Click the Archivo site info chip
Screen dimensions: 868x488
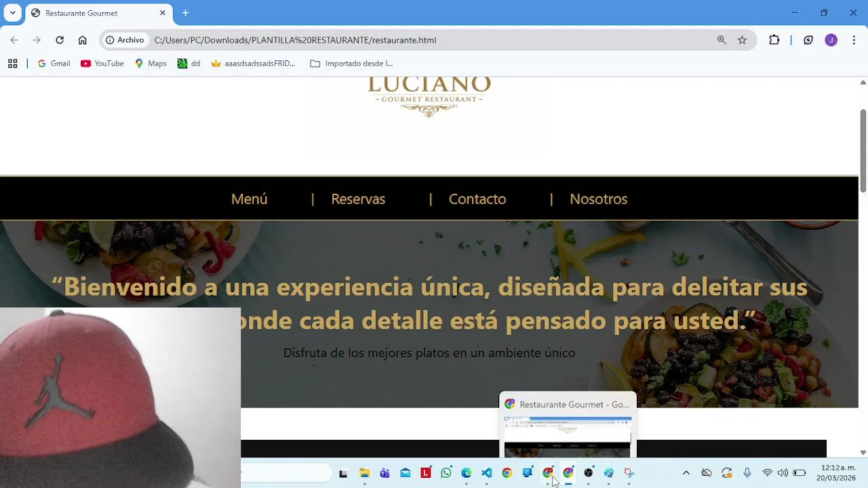tap(125, 40)
